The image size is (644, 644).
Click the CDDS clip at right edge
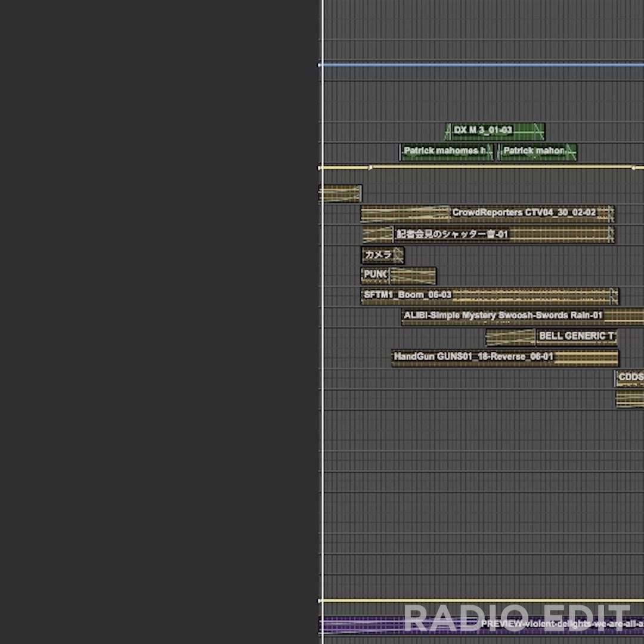(x=630, y=378)
